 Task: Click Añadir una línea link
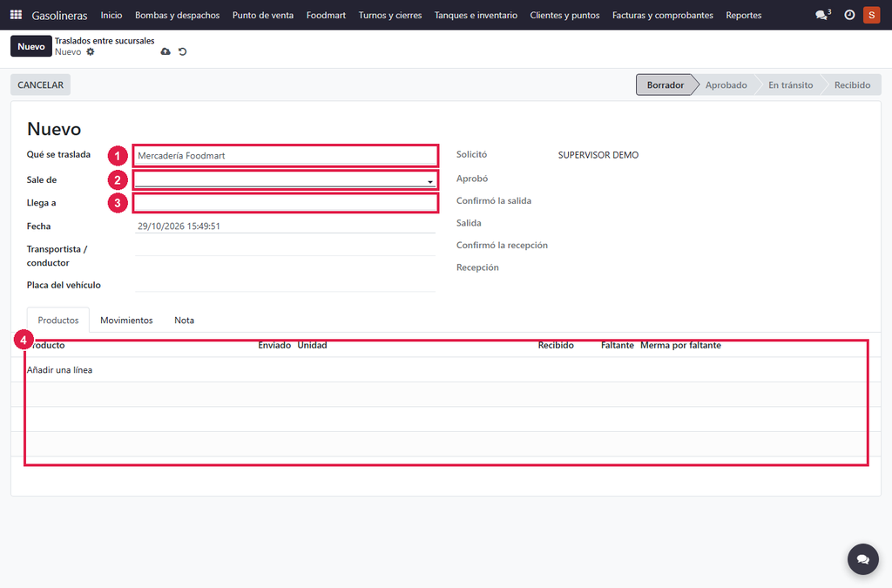pyautogui.click(x=60, y=370)
